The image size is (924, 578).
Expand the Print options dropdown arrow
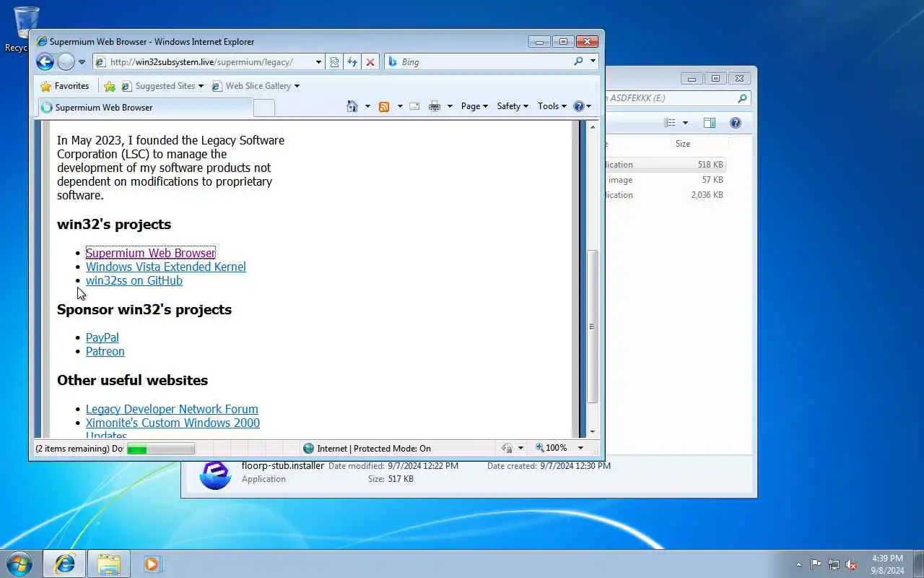[450, 106]
